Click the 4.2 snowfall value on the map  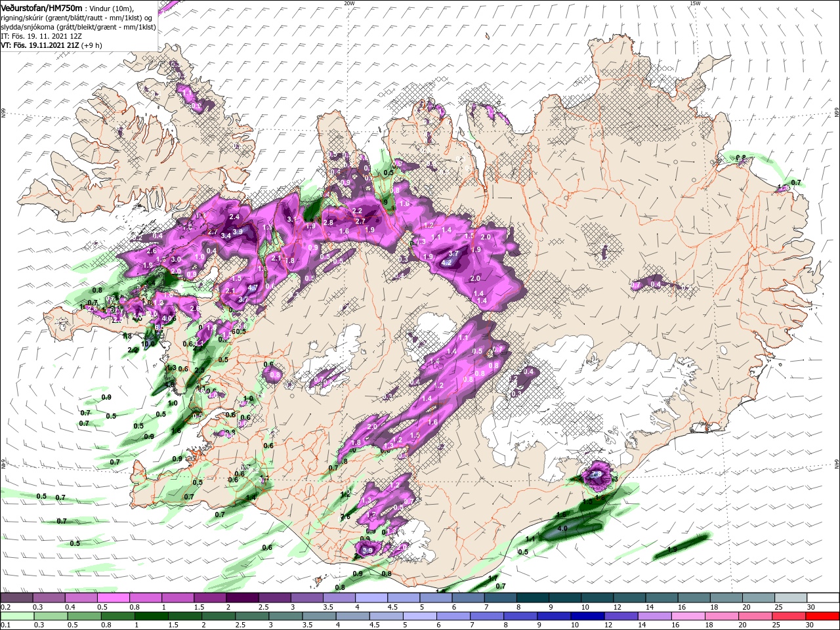click(x=448, y=262)
